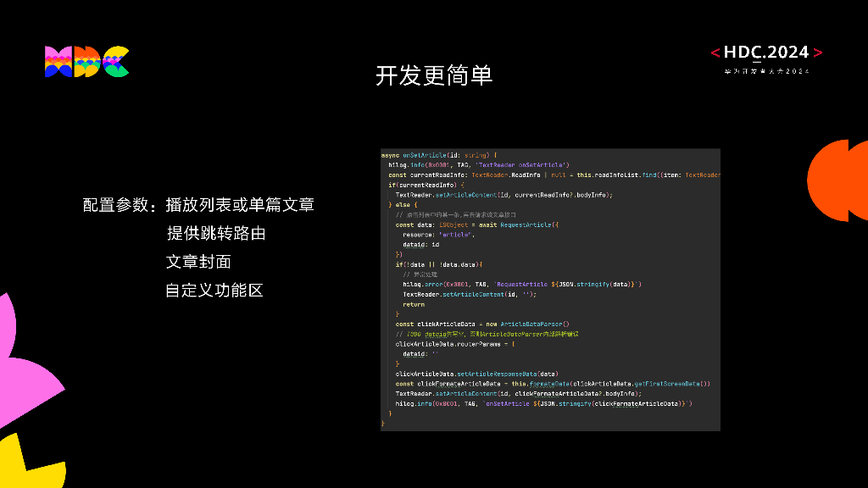Click the '} else {' code line
The image size is (868, 488).
coord(403,205)
